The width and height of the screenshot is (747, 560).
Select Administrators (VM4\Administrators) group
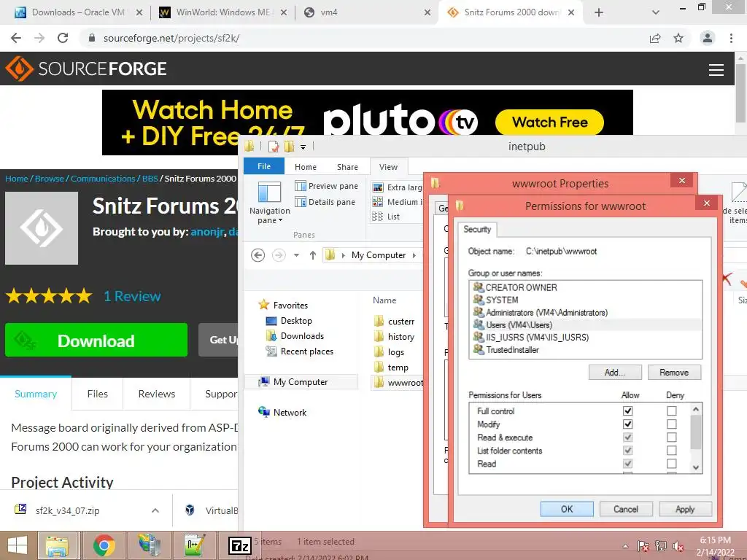point(541,312)
